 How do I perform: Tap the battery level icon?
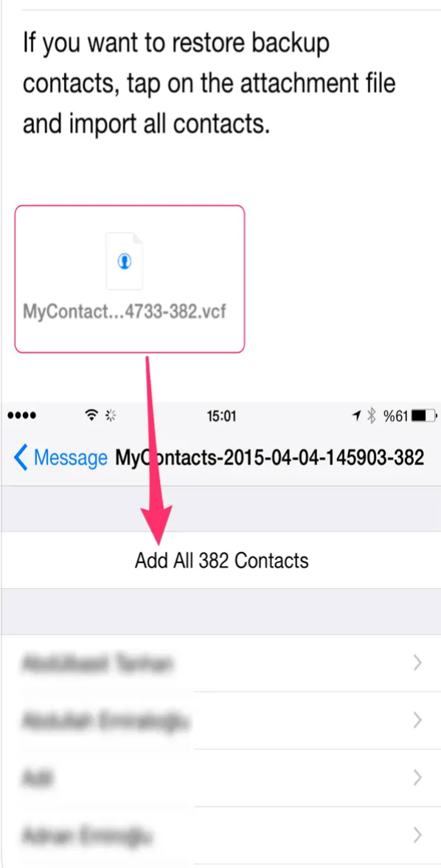point(425,415)
